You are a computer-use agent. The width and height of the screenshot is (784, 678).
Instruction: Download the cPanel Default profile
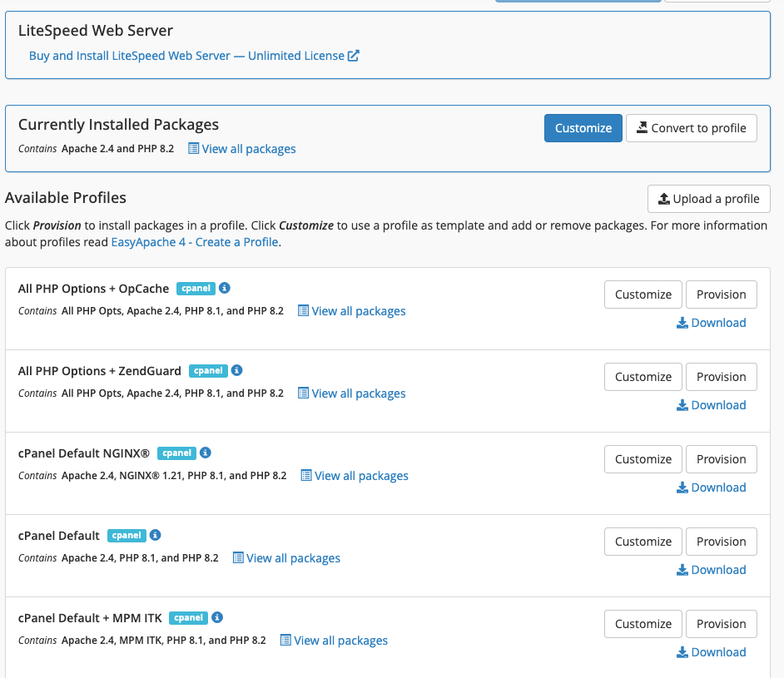coord(712,570)
